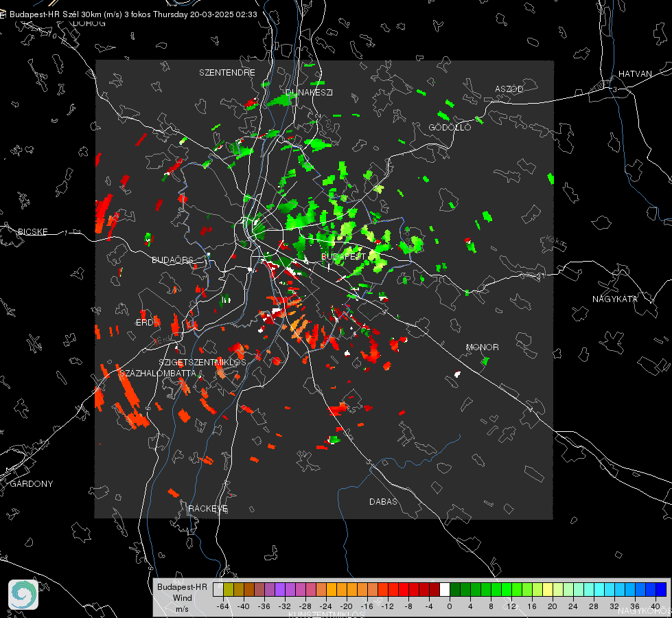Click the ASZOD town label
Screen dimensions: 672x618
tap(509, 89)
